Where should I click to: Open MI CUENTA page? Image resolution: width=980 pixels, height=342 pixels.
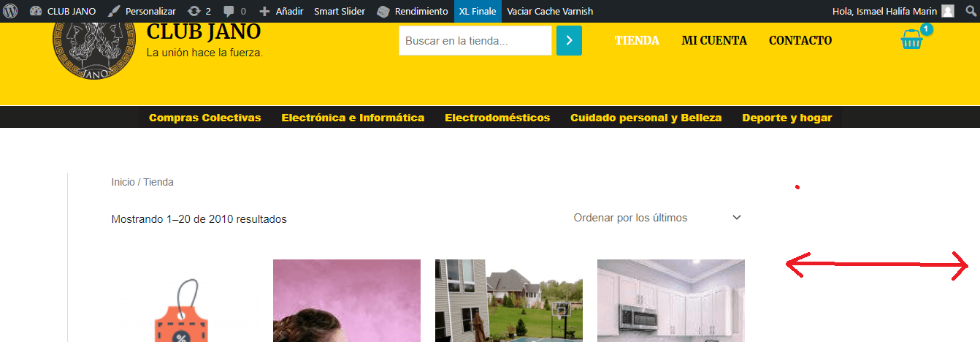(x=714, y=40)
